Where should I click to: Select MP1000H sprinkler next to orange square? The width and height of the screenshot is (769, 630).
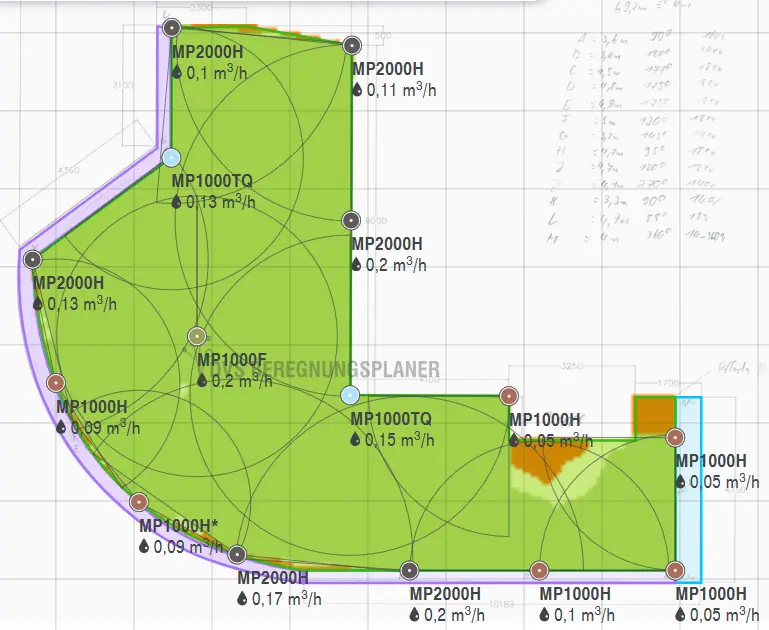[675, 437]
